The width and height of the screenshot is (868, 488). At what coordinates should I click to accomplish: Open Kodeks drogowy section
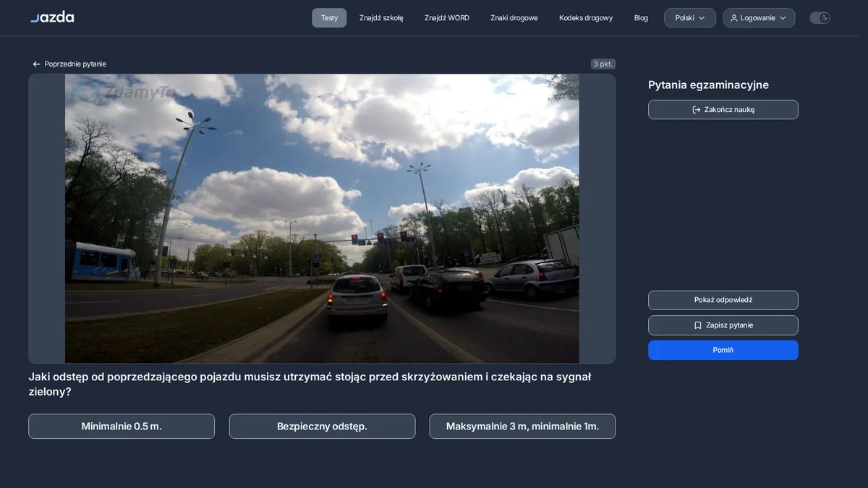586,18
